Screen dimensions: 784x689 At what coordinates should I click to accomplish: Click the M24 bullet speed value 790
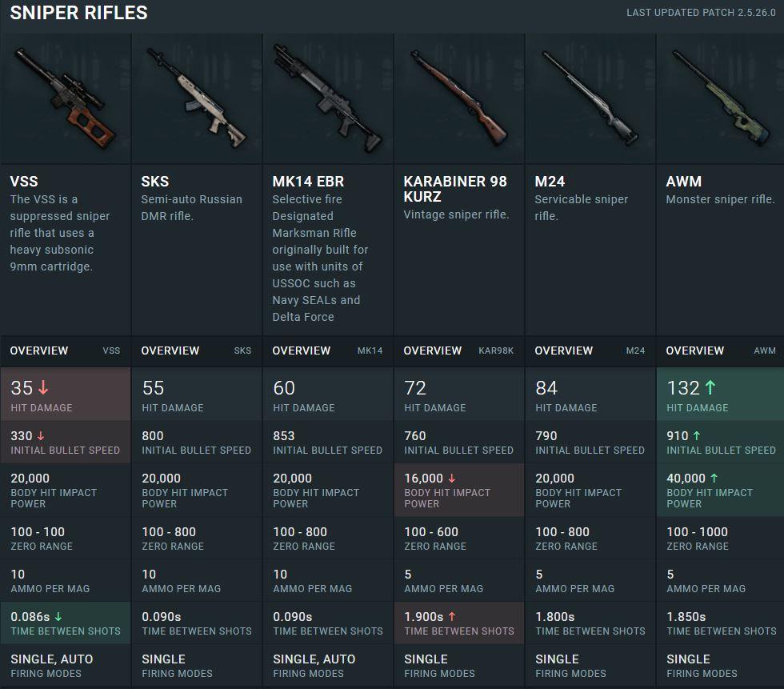click(546, 436)
